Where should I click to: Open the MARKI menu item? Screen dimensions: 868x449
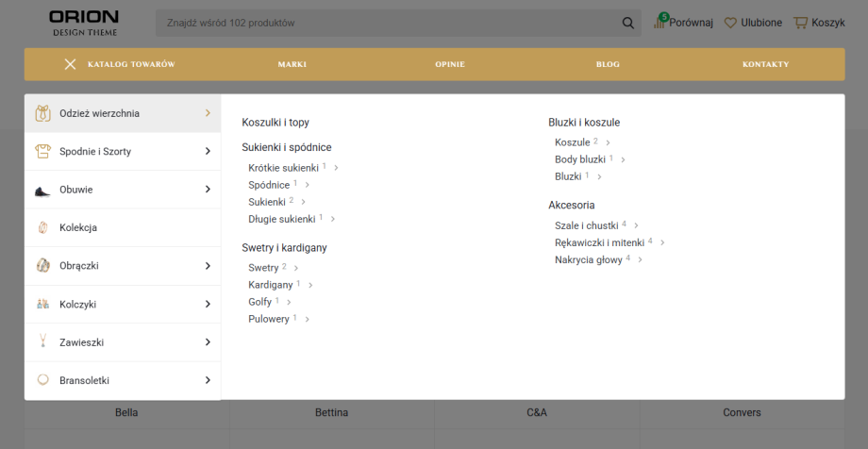coord(292,64)
